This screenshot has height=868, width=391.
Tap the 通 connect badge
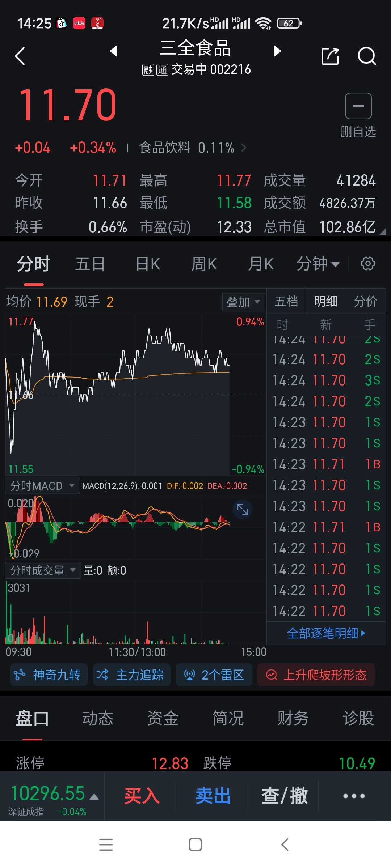tap(162, 69)
